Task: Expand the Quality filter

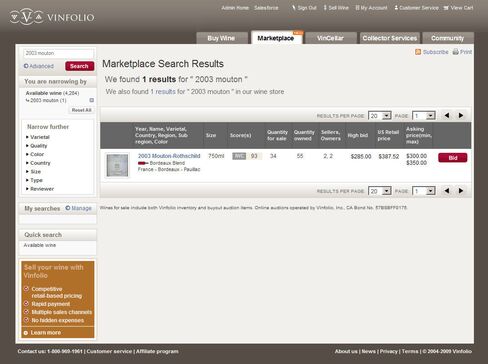Action: 38,146
